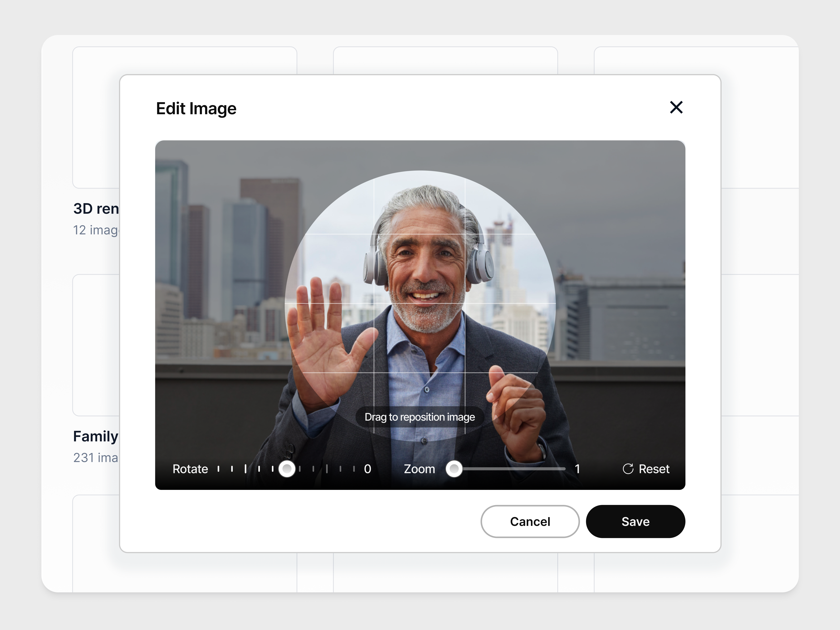Click the Cancel button
This screenshot has width=840, height=630.
[530, 521]
